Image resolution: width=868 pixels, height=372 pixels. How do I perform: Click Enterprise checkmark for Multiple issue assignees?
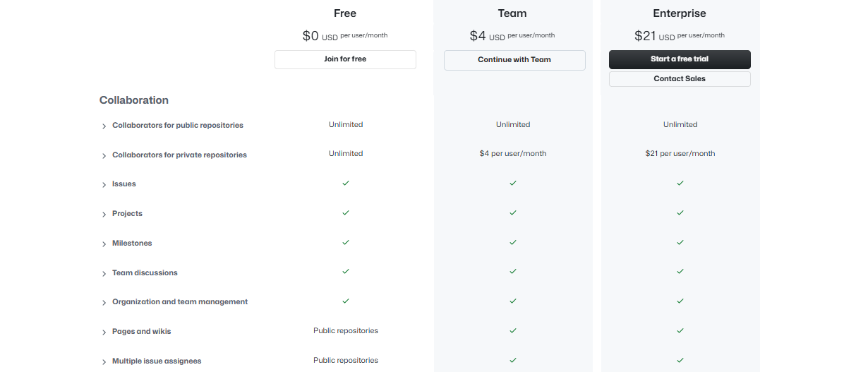(680, 360)
